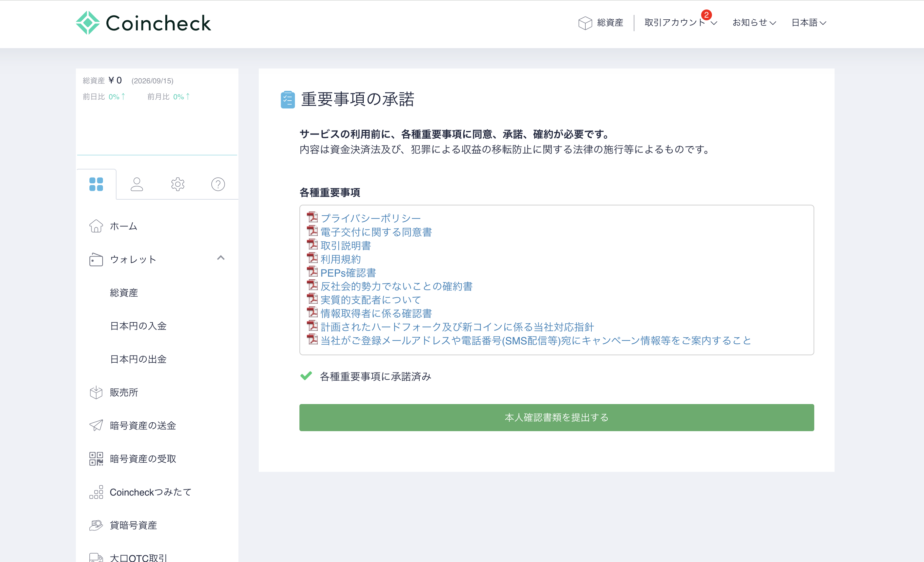Image resolution: width=924 pixels, height=562 pixels.
Task: Open the 実質的支配者について link
Action: 371,300
